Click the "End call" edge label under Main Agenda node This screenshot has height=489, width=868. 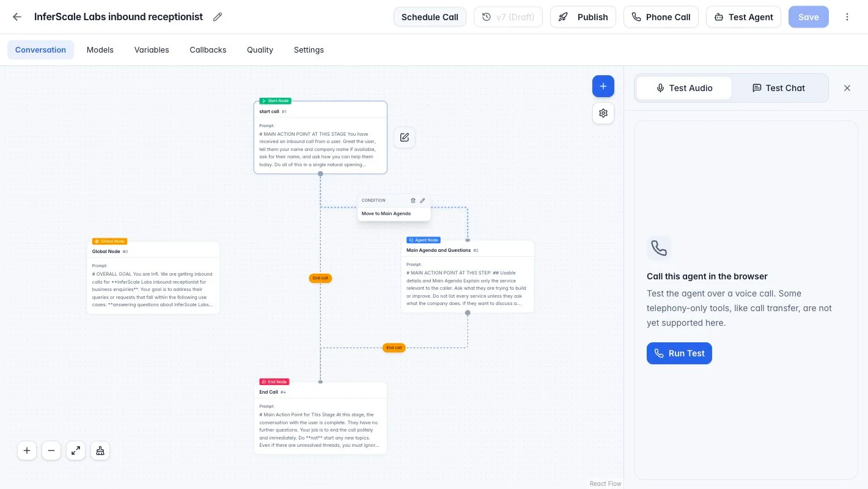pos(394,348)
